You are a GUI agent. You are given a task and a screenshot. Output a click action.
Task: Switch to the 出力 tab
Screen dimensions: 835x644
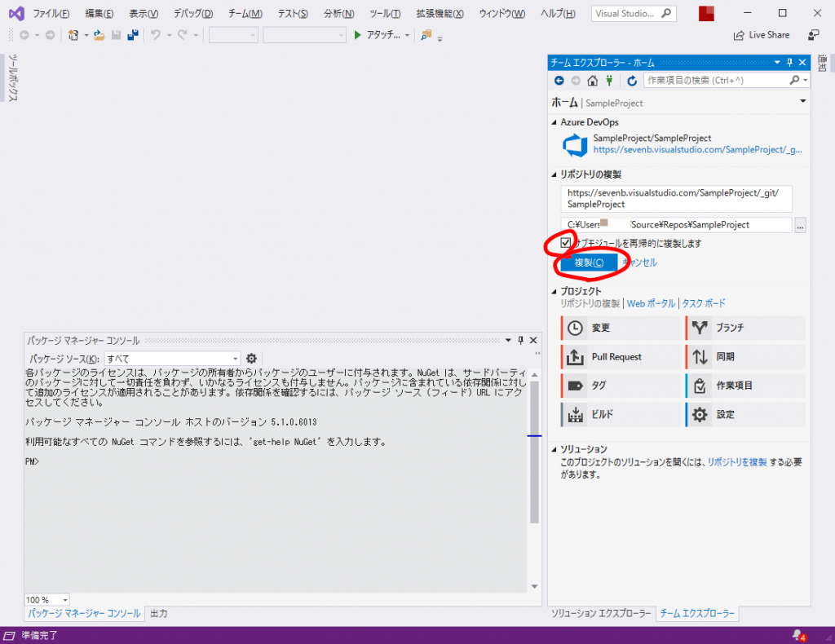(159, 614)
